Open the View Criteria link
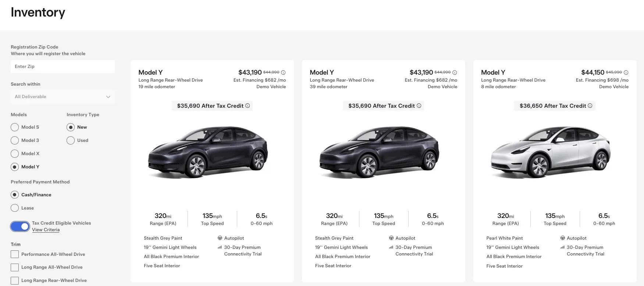The height and width of the screenshot is (286, 644). pos(46,230)
